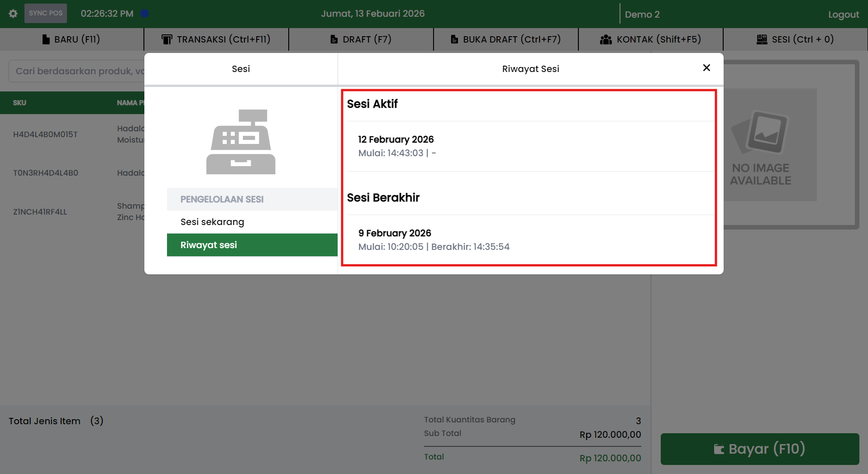The image size is (868, 474).
Task: Click the DRAFT document icon
Action: click(334, 39)
